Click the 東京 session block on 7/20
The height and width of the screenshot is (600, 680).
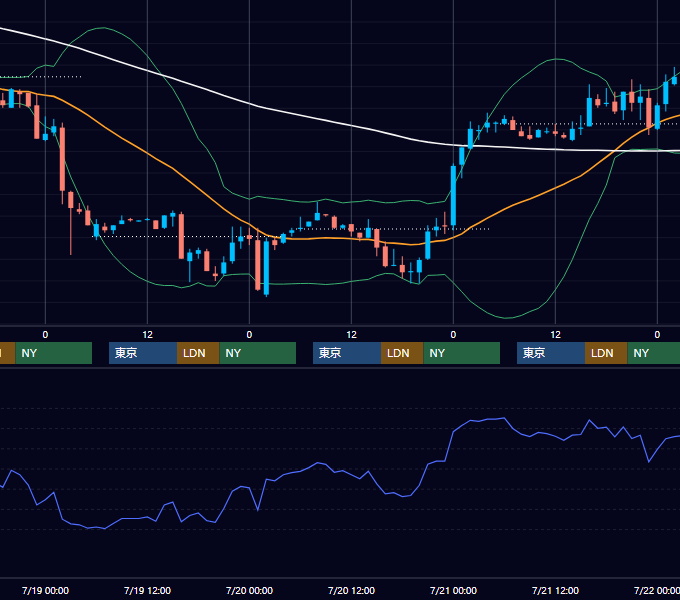coord(347,353)
